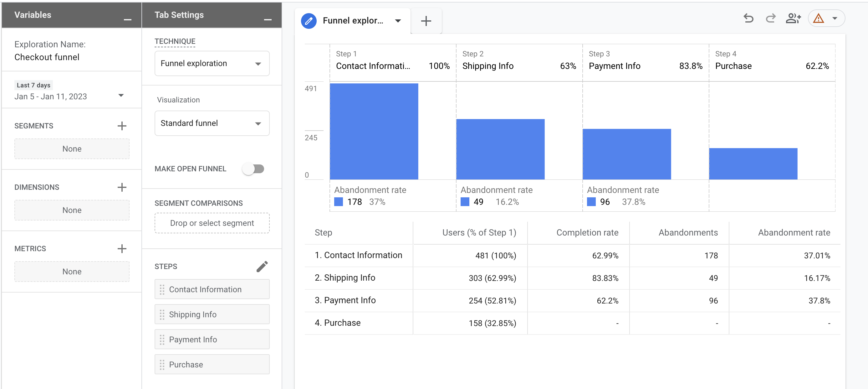
Task: Click the Dimensions None drop zone
Action: [x=72, y=210]
